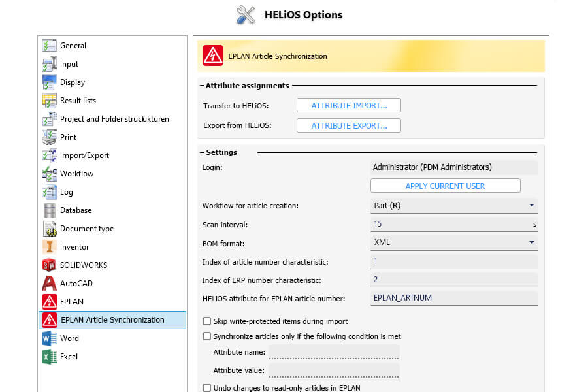Click the EPLAN icon in sidebar
Screen dimensions: 588x392
[49, 302]
